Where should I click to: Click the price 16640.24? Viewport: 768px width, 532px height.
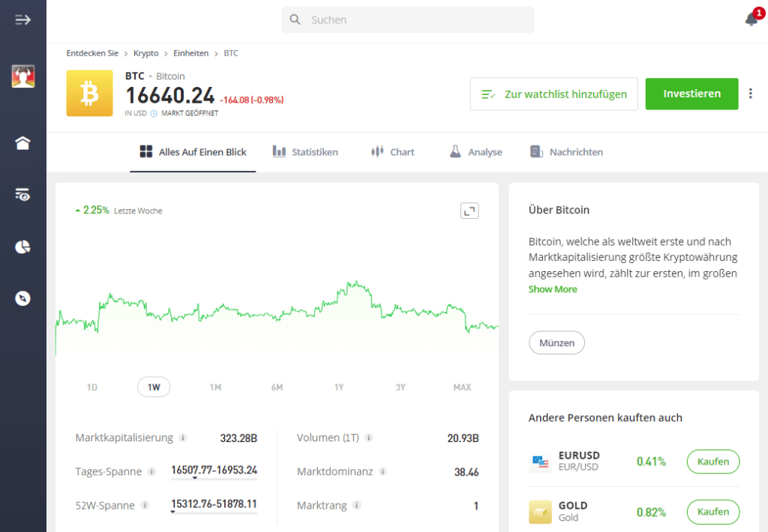coord(170,95)
